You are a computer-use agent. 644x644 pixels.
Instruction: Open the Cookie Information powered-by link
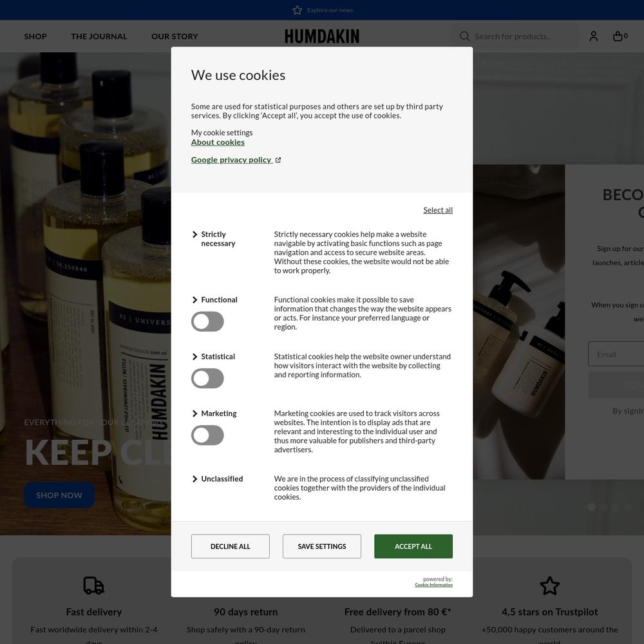point(433,585)
